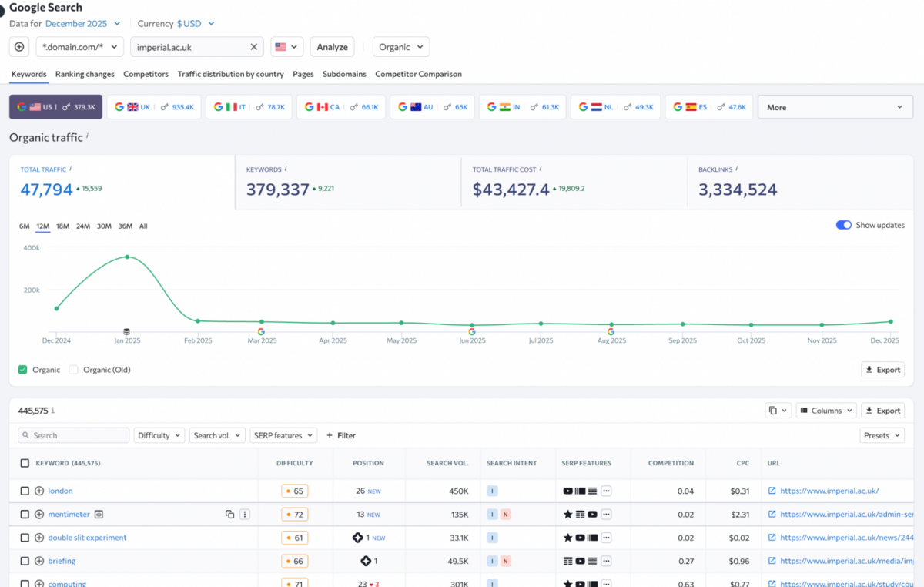
Task: Click the info icon beside Backlinks
Action: point(736,168)
